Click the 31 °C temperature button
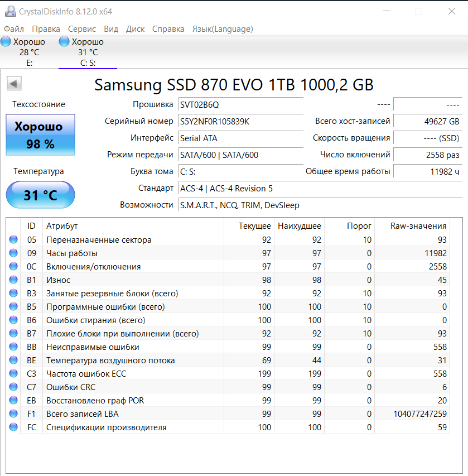The image size is (468, 476). tap(40, 195)
